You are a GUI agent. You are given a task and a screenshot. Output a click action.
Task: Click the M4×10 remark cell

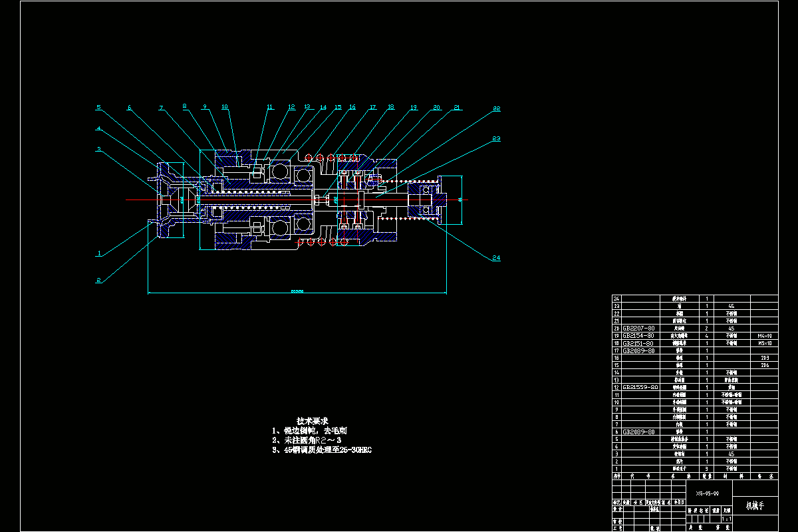765,336
